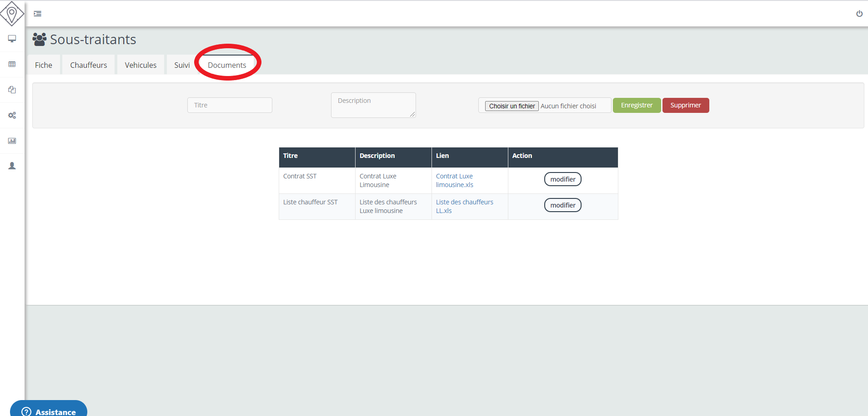Open the copy documents icon in sidebar

tap(12, 90)
